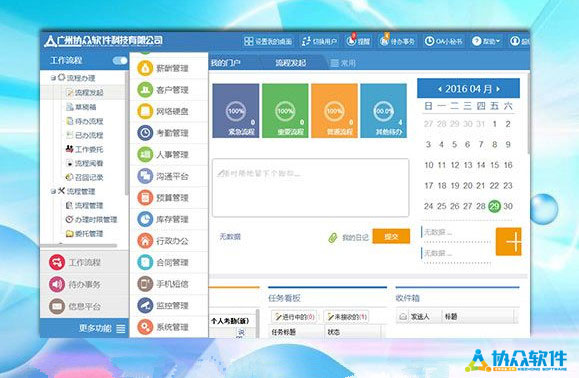Select the 其他待办 blue progress tile

(x=384, y=111)
